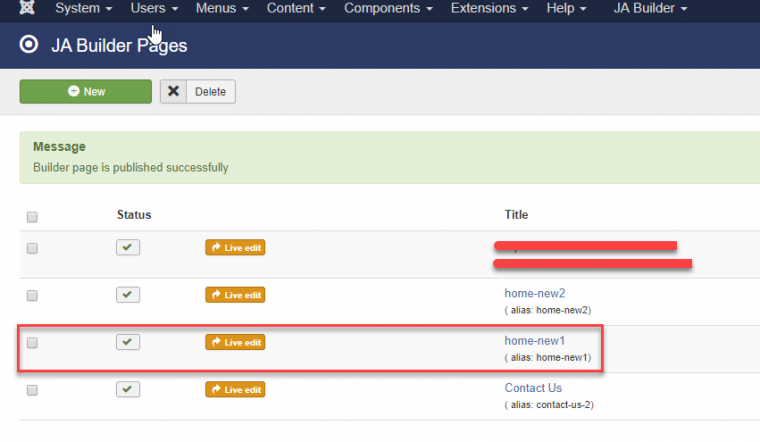Click the X icon on Delete button
Screen dimensions: 760x442
click(x=174, y=91)
